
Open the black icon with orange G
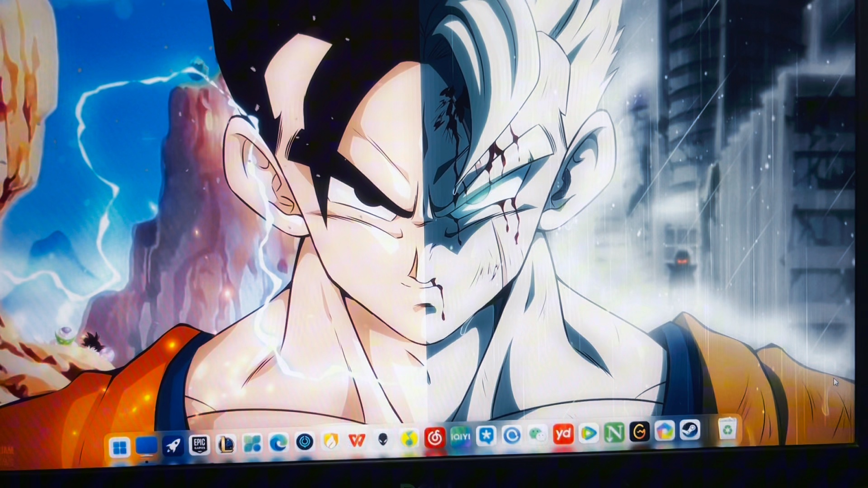(640, 432)
